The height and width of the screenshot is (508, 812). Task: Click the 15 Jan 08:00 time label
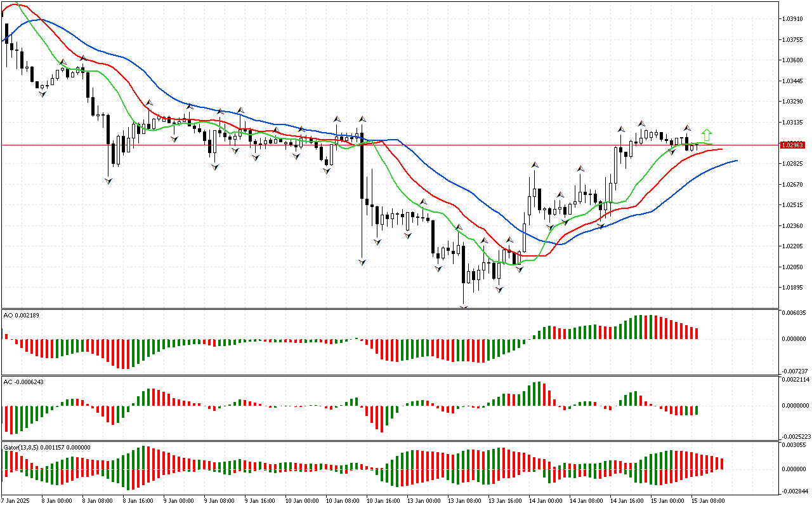click(708, 500)
